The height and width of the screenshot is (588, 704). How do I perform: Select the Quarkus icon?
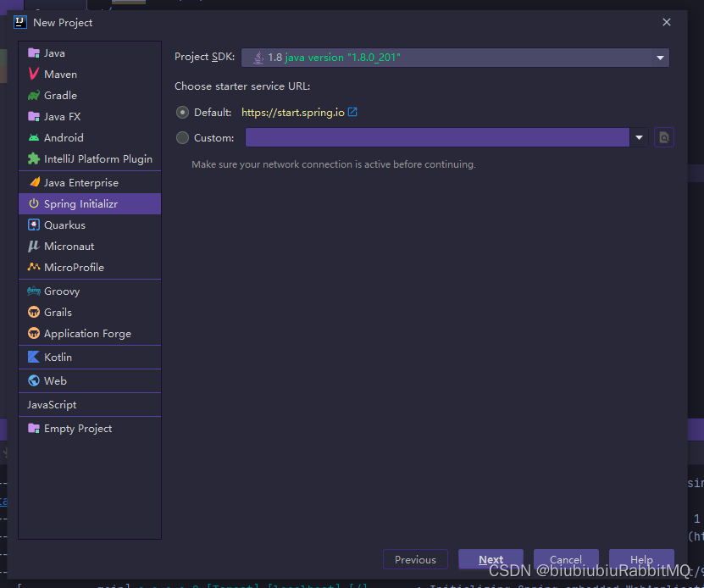click(34, 225)
